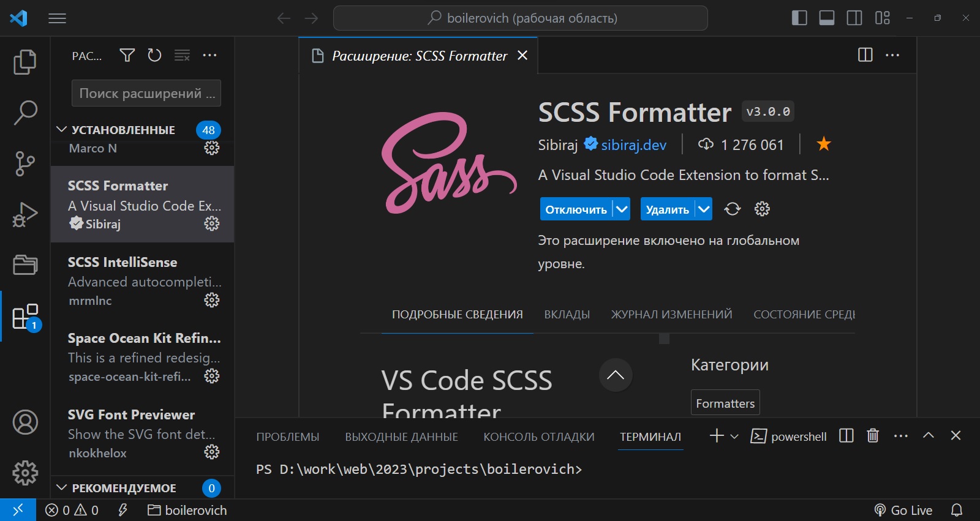Open dropdown arrow beside Отключить
This screenshot has height=521, width=980.
tap(622, 209)
